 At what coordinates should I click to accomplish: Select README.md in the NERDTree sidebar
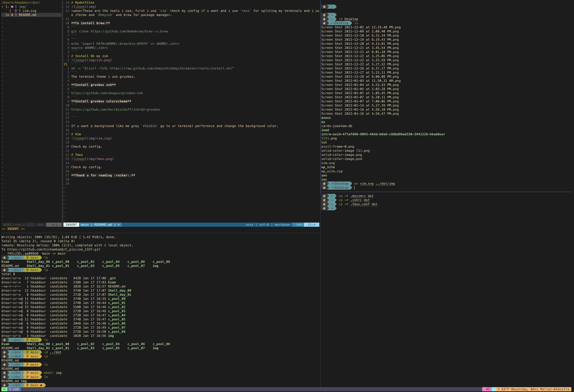[x=27, y=15]
